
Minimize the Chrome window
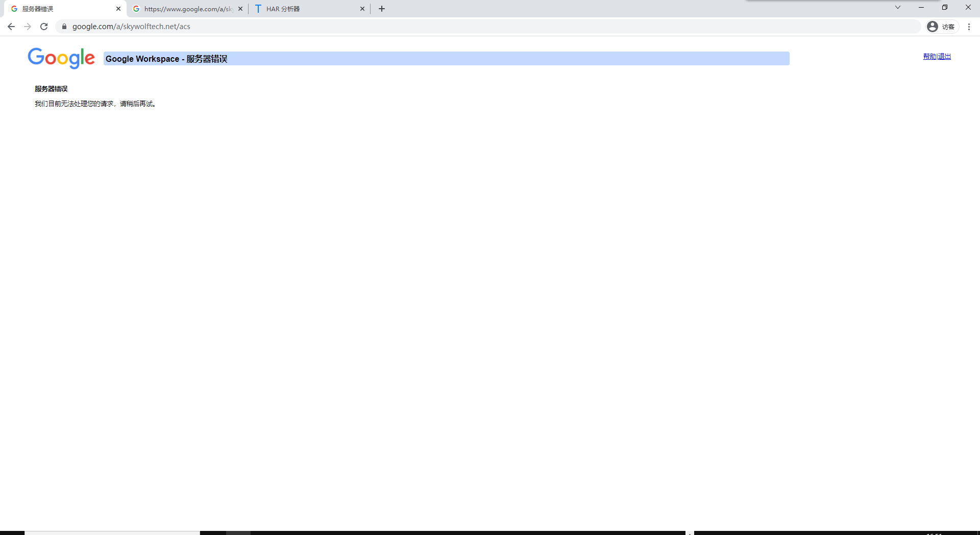pos(921,7)
